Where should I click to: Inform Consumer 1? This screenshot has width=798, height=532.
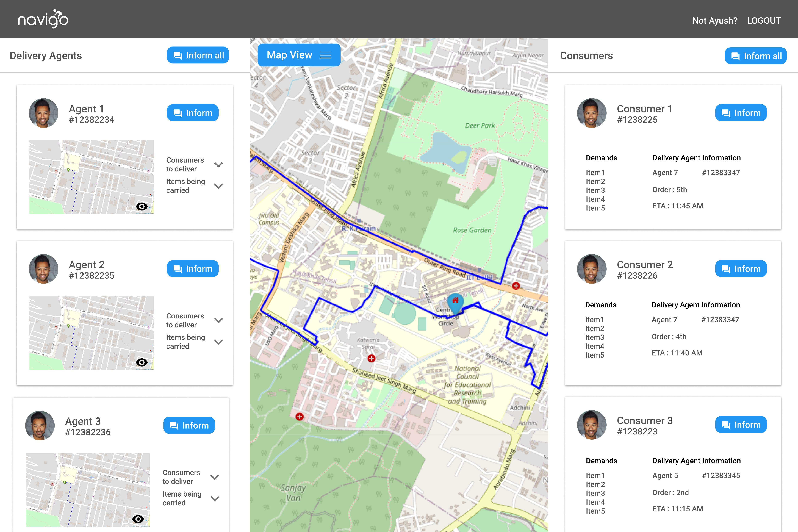click(741, 113)
